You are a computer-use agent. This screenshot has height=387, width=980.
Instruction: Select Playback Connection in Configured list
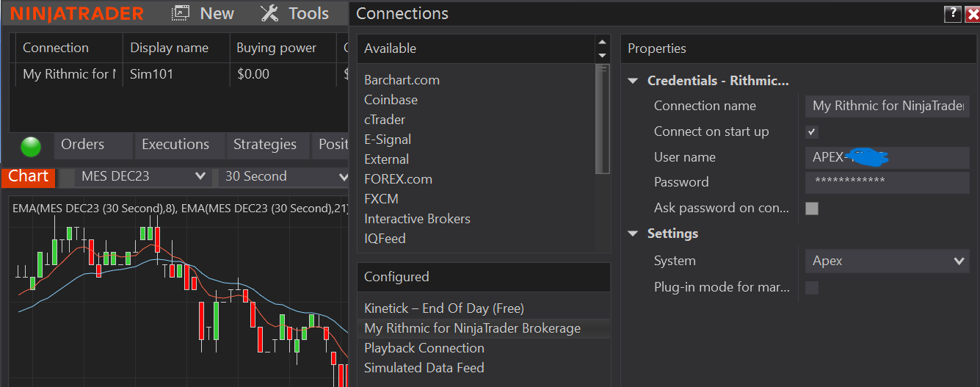(x=424, y=348)
